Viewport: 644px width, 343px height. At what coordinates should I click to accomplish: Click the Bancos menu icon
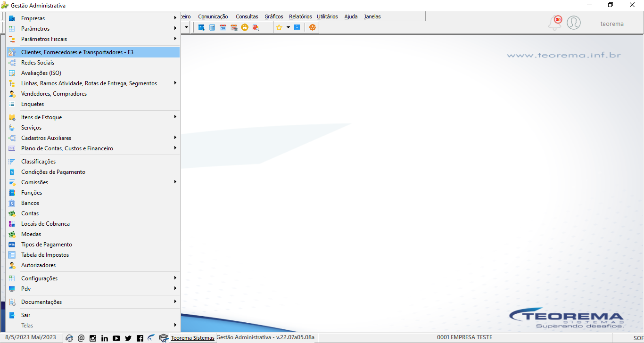(12, 203)
